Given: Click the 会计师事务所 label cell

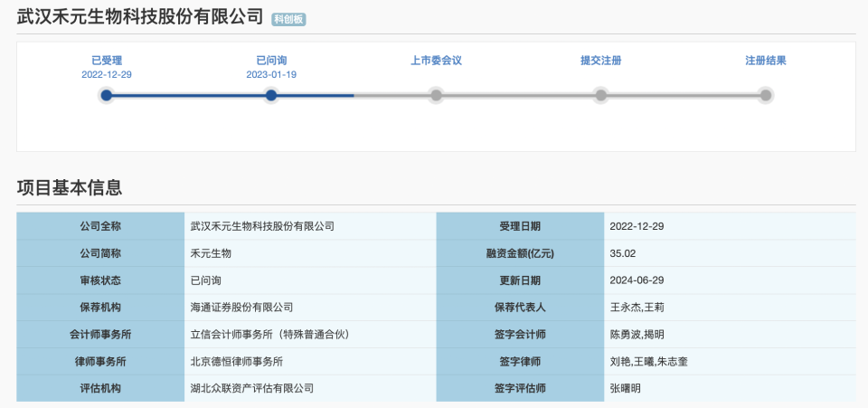Looking at the screenshot, I should [100, 335].
